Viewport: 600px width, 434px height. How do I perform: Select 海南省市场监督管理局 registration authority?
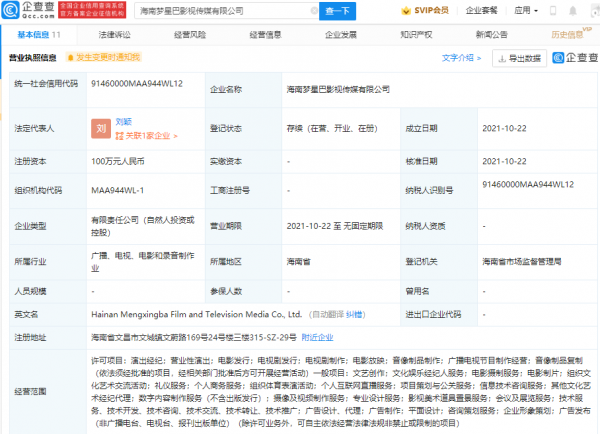coord(522,262)
